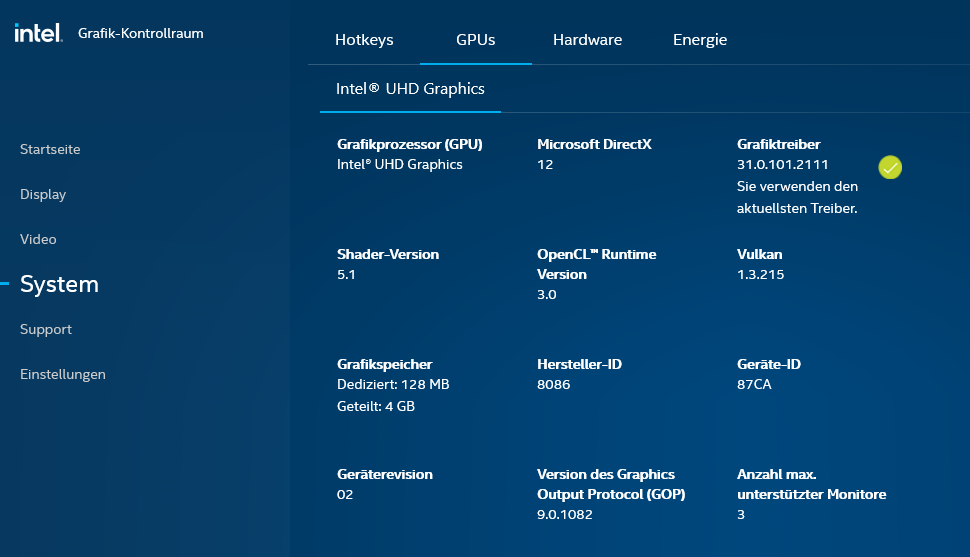Click the max monitors value 3

[x=740, y=514]
